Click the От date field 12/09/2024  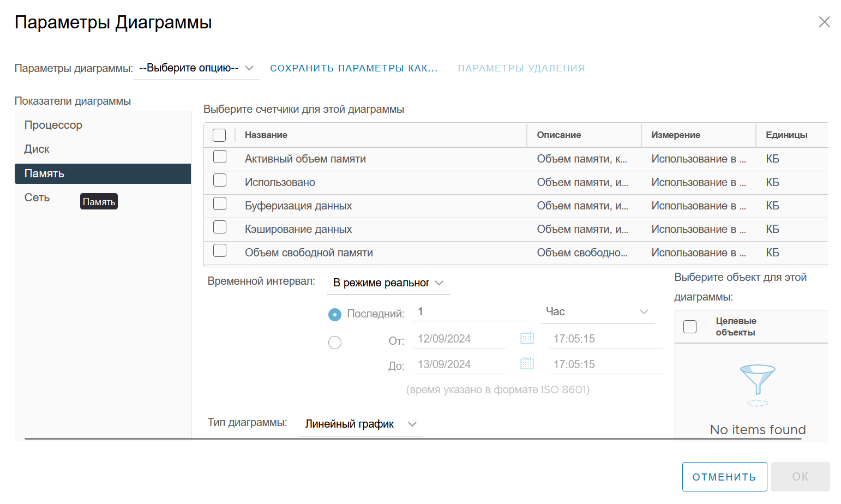click(459, 339)
